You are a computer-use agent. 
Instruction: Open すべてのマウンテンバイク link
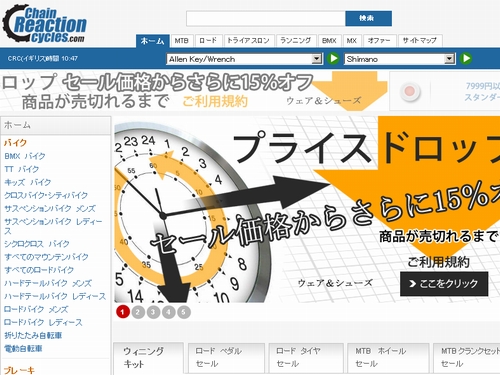coord(46,257)
